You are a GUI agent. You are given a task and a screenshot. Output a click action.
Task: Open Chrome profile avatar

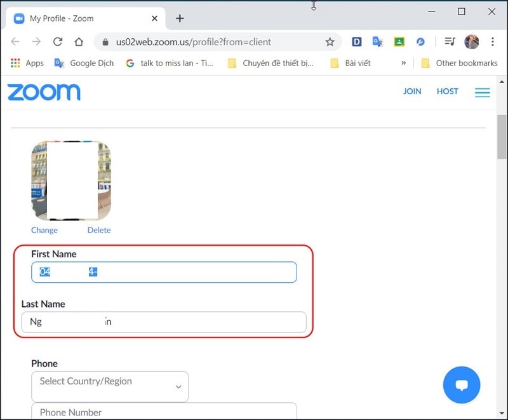[471, 42]
